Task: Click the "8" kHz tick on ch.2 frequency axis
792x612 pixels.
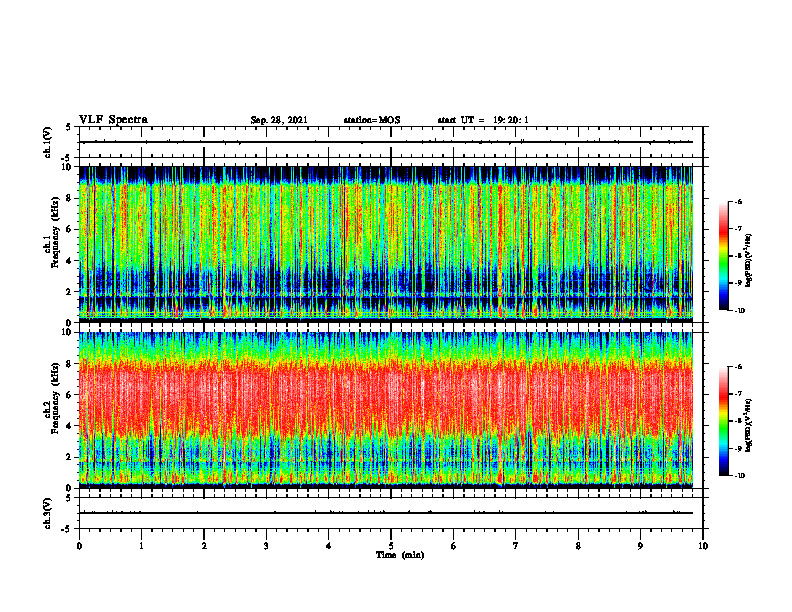Action: (70, 364)
